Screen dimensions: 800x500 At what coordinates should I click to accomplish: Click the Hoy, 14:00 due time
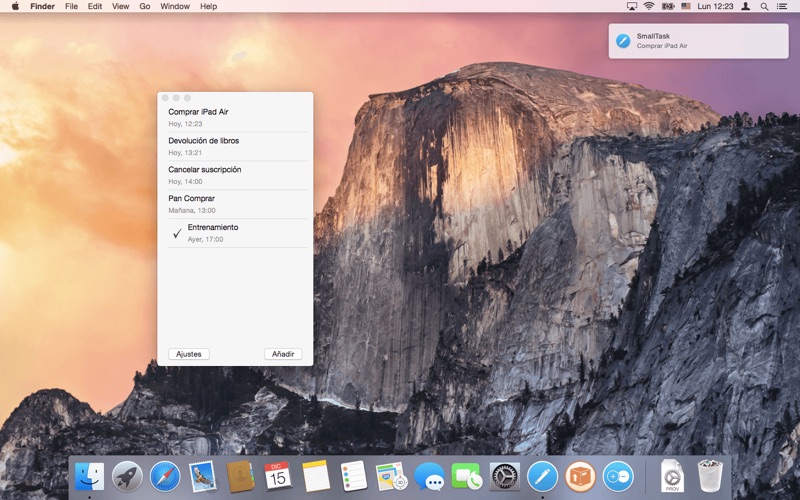click(185, 181)
